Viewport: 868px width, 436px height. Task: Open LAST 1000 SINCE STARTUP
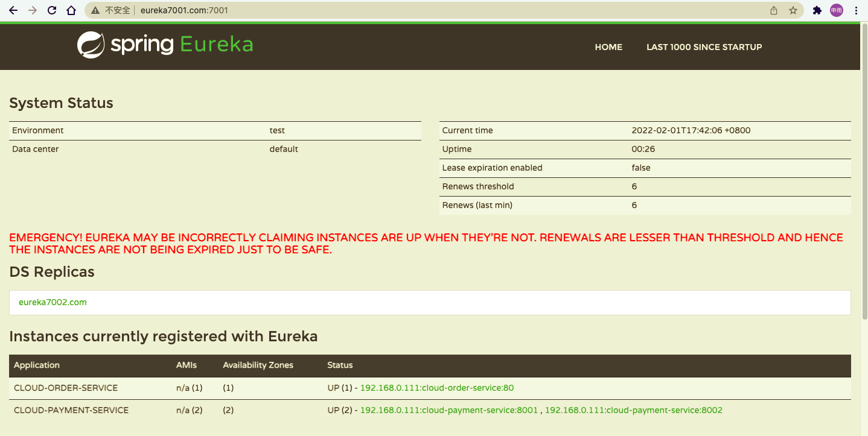704,47
